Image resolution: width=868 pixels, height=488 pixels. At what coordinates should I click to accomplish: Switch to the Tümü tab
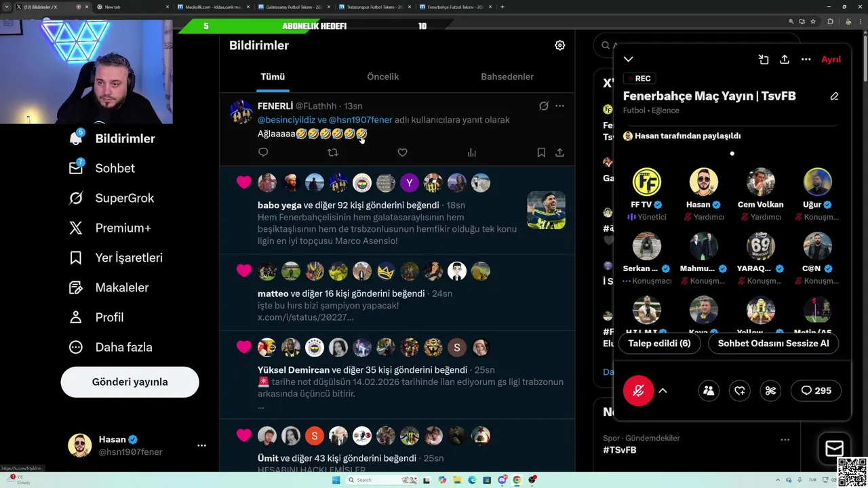coord(273,77)
